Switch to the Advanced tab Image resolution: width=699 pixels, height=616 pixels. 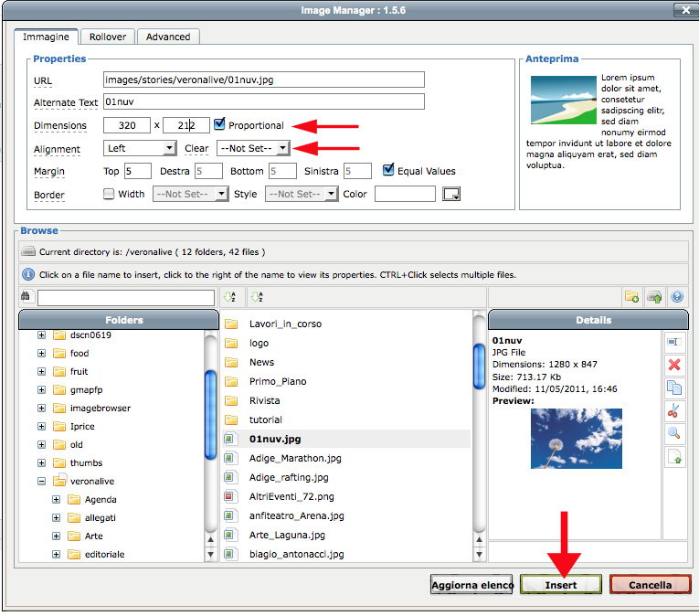tap(168, 37)
